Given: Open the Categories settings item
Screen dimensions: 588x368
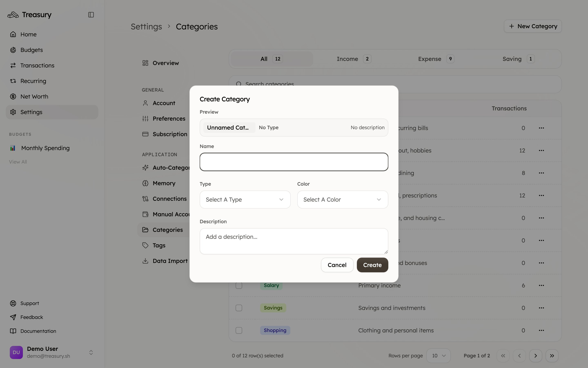Looking at the screenshot, I should pos(163,230).
